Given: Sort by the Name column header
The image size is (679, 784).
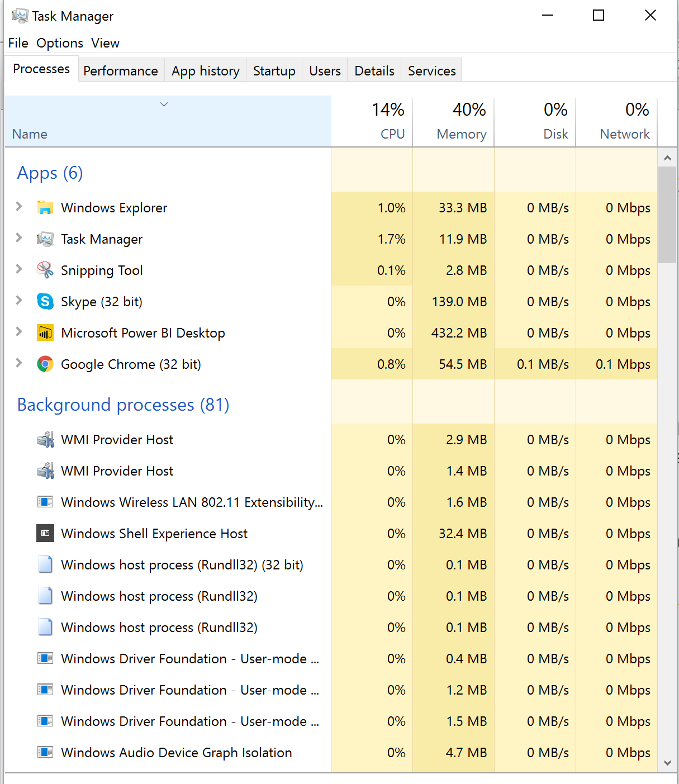Looking at the screenshot, I should [x=168, y=121].
